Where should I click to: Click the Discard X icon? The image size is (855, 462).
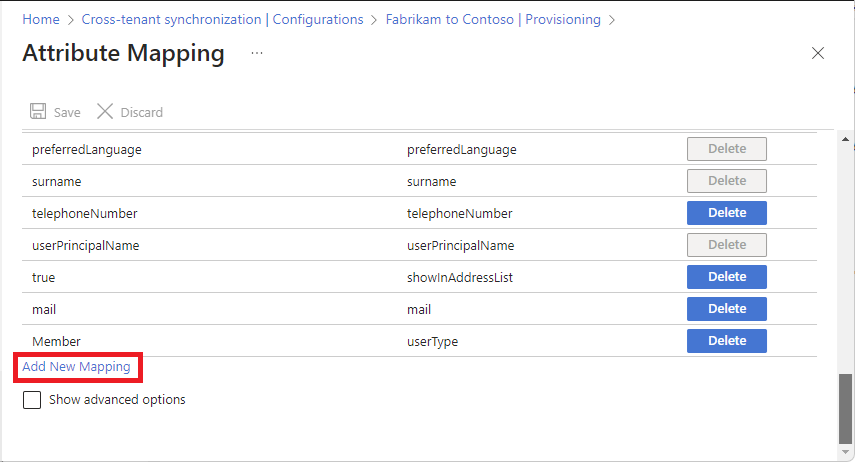coord(105,112)
